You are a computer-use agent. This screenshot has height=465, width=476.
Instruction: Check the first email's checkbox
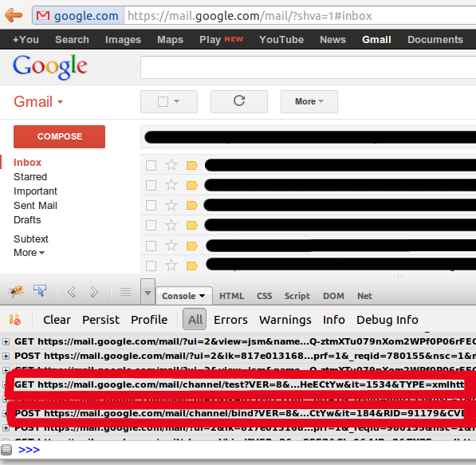click(151, 166)
